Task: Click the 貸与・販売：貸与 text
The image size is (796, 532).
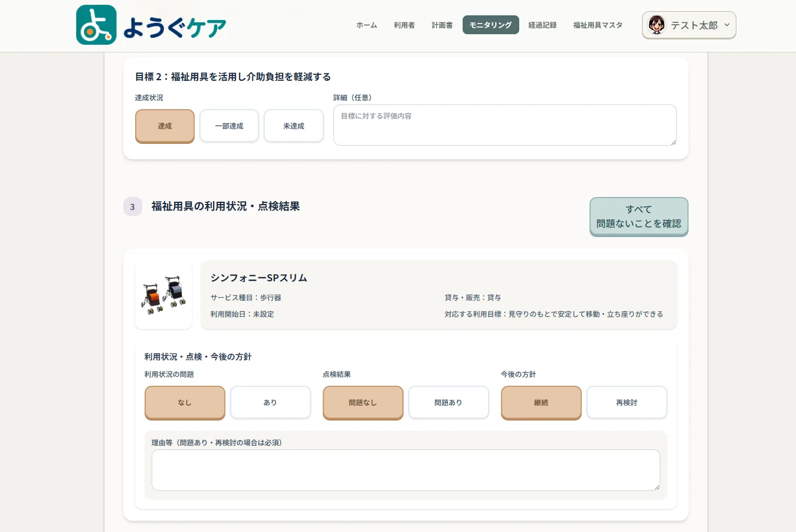Action: 473,298
